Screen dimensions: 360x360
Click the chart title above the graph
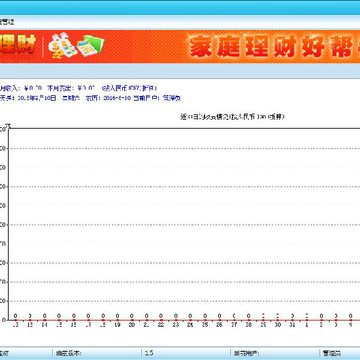point(232,117)
